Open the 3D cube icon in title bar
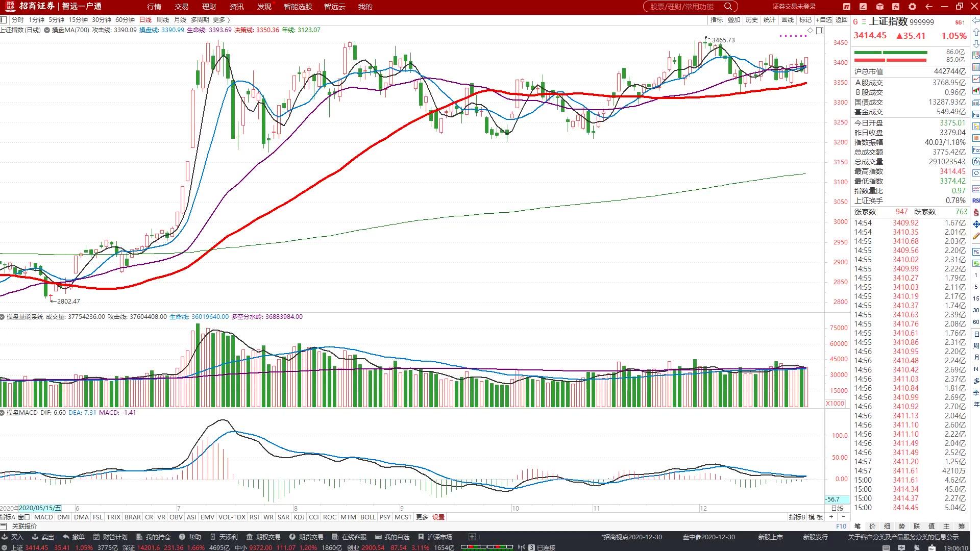The height and width of the screenshot is (551, 980). pos(880,7)
